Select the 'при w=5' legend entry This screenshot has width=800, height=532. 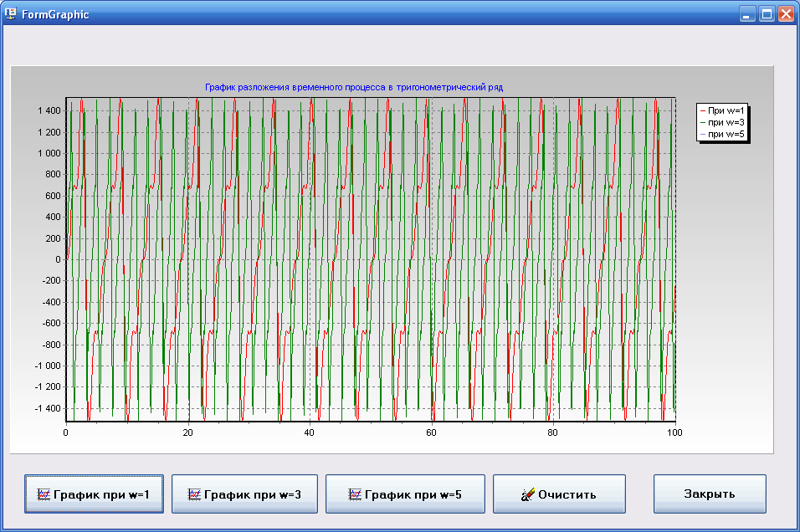point(726,134)
